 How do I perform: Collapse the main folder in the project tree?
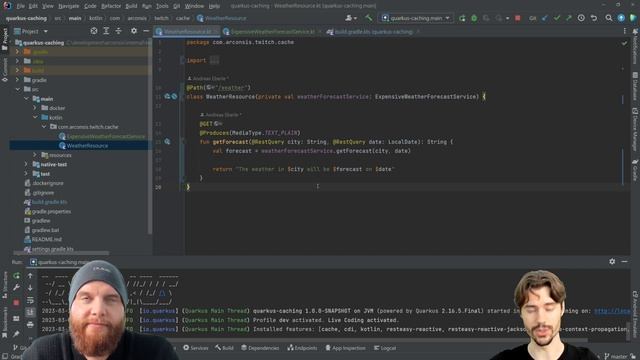click(x=26, y=99)
